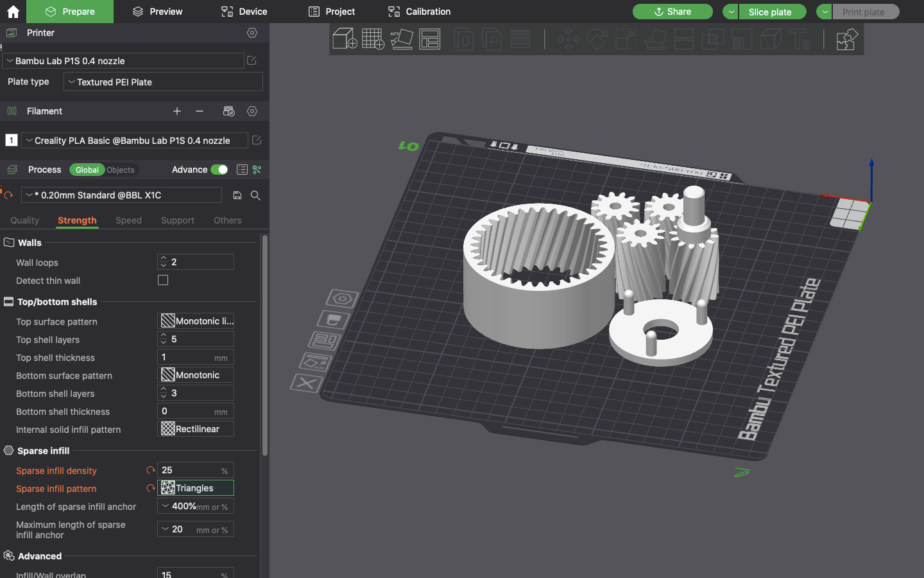Click the Share button

[672, 12]
